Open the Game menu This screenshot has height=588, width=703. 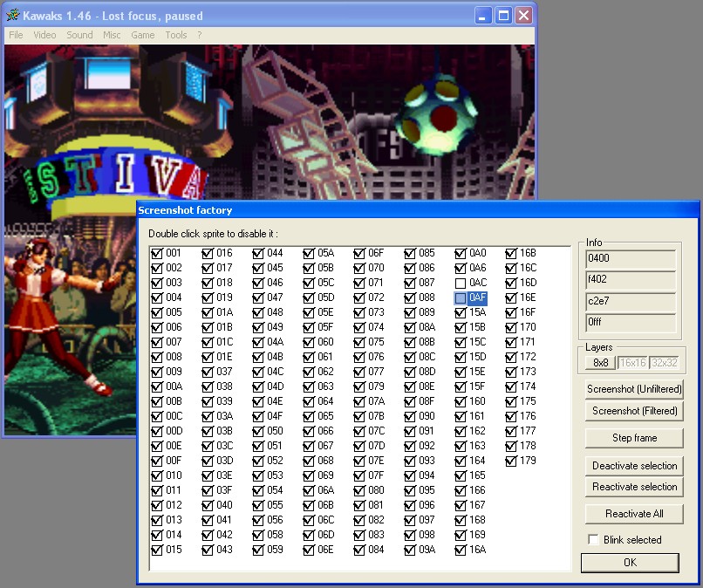(142, 35)
